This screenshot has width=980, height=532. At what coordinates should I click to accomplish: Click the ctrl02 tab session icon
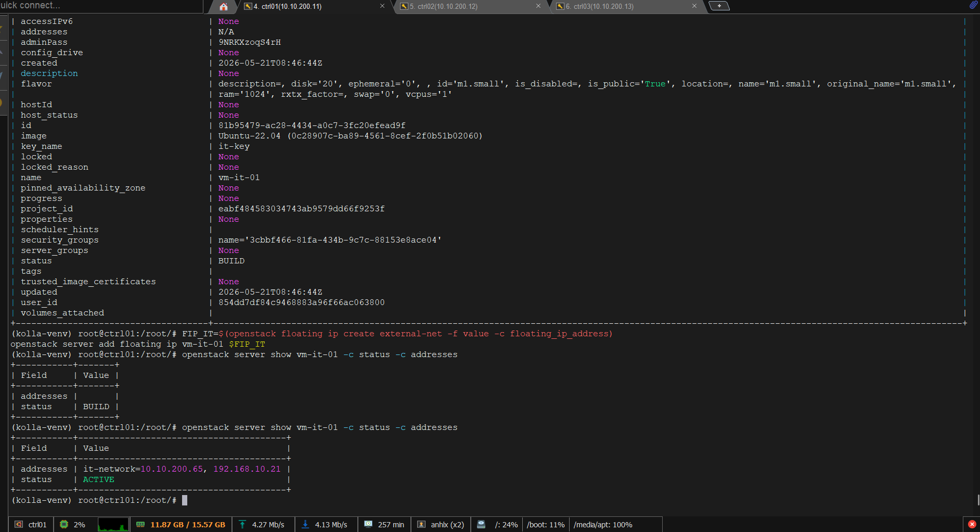pyautogui.click(x=404, y=6)
